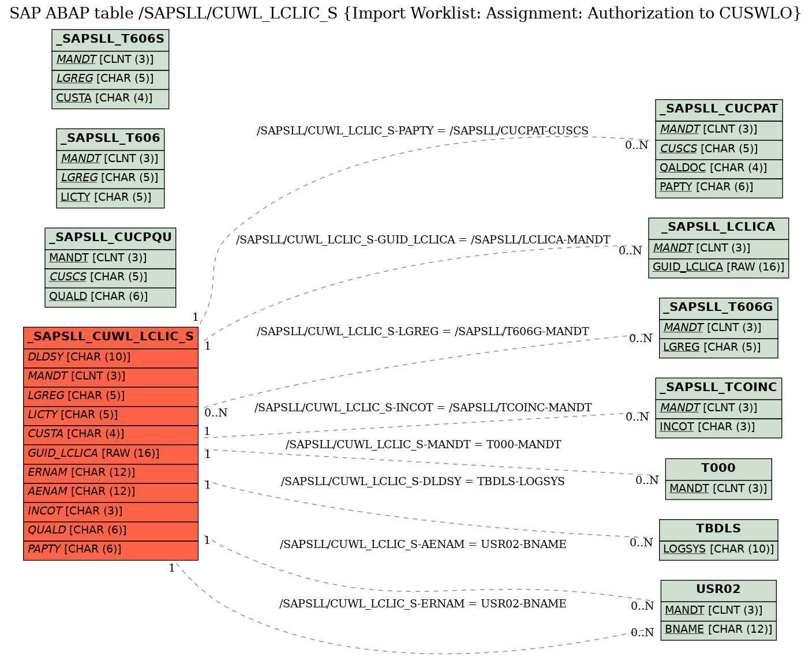The image size is (812, 657).
Task: Click the USR02 table header
Action: tap(719, 590)
